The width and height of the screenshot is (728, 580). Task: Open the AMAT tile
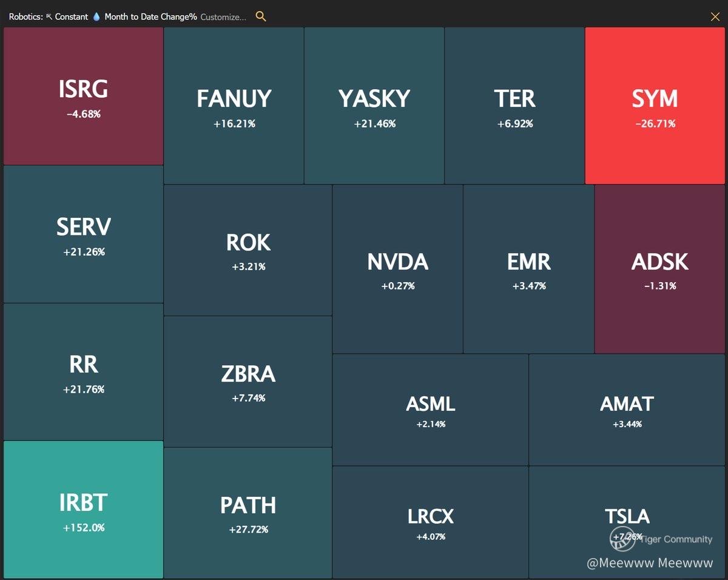pos(627,410)
